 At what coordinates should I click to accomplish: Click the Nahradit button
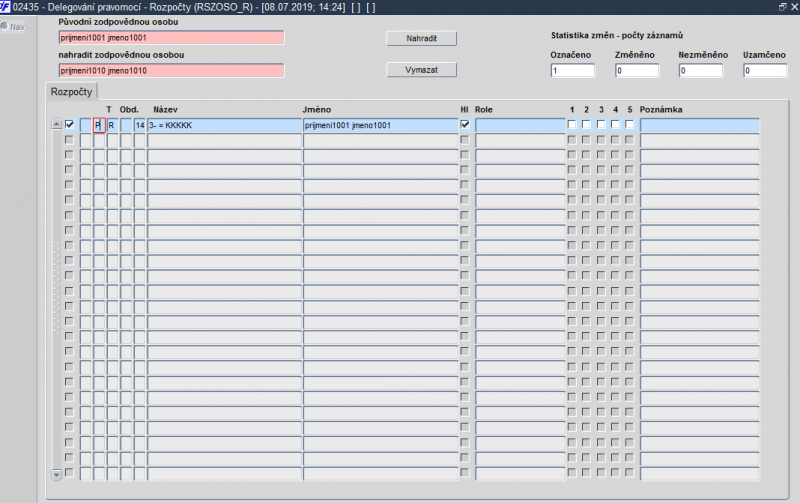[421, 38]
